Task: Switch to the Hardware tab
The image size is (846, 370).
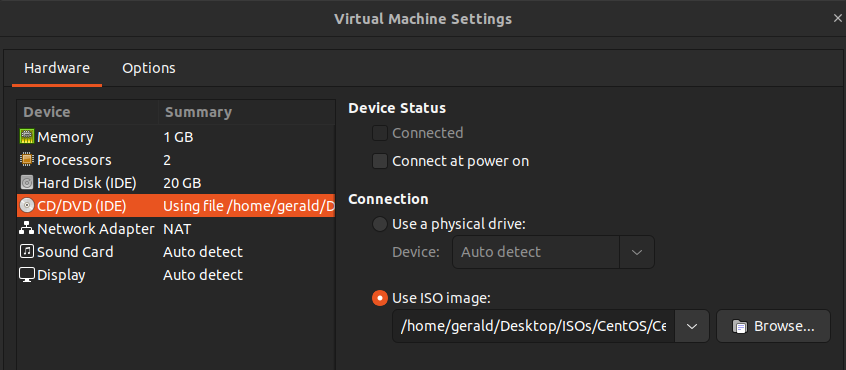Action: (57, 68)
